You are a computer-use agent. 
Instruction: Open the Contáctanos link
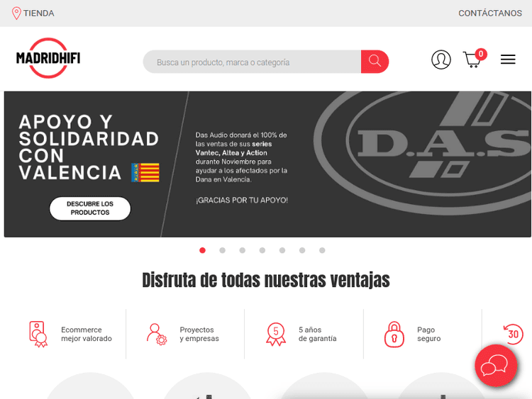[489, 13]
